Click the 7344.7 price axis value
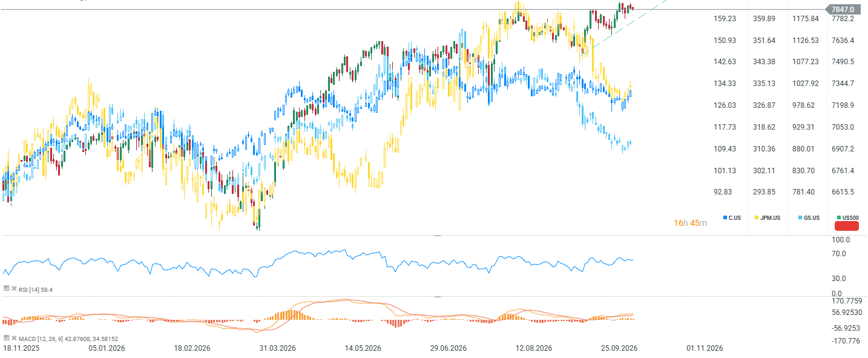868x358 pixels. (x=843, y=84)
